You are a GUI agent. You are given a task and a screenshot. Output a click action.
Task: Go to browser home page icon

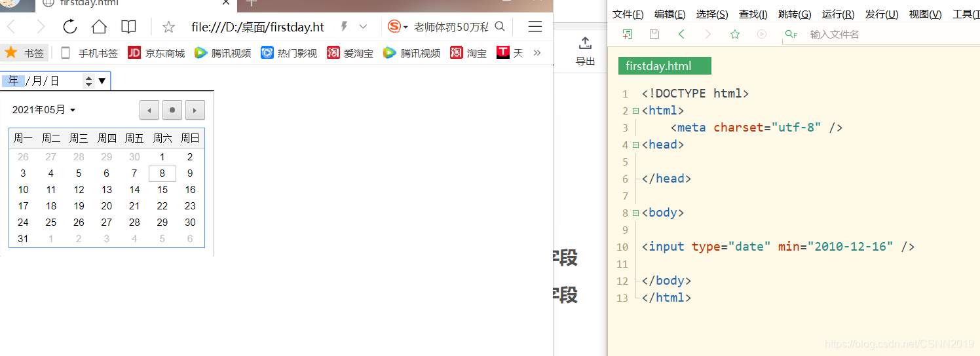(x=99, y=27)
